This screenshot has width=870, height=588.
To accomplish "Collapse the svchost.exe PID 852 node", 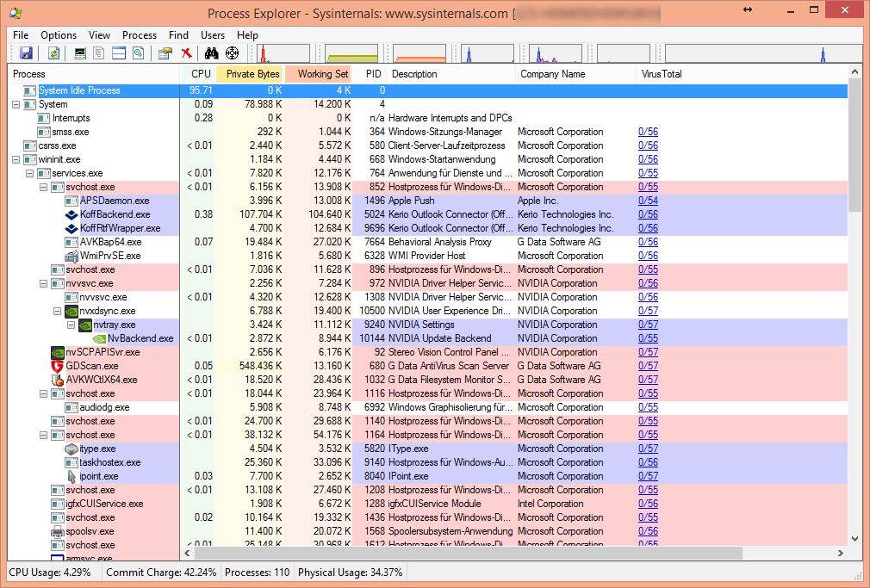I will (x=43, y=188).
